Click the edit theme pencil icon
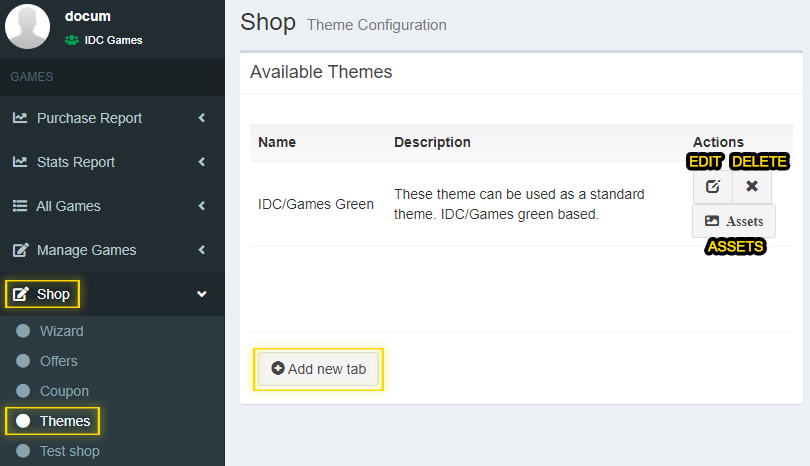The width and height of the screenshot is (810, 466). pyautogui.click(x=713, y=187)
